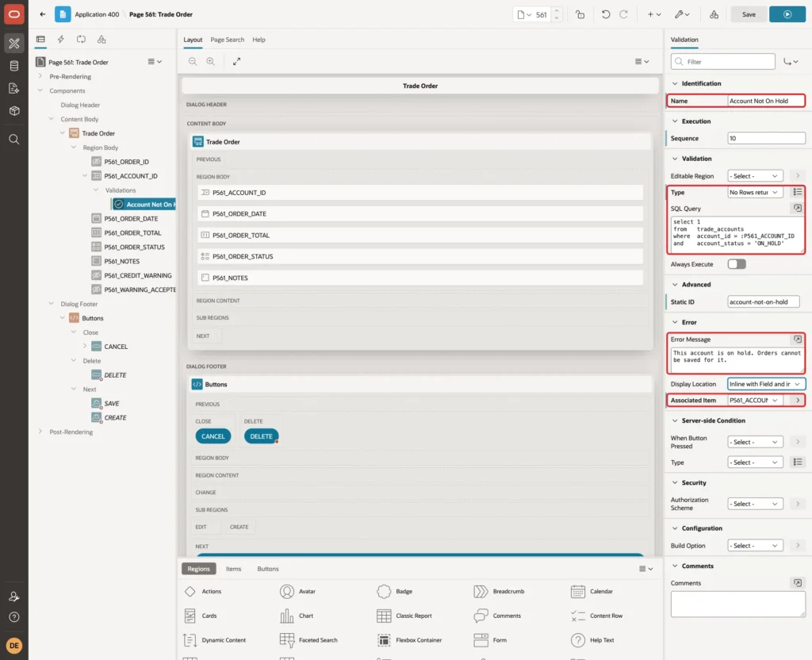Open SQL Workshop from the left sidebar
Viewport: 812px width, 660px height.
pyautogui.click(x=14, y=66)
